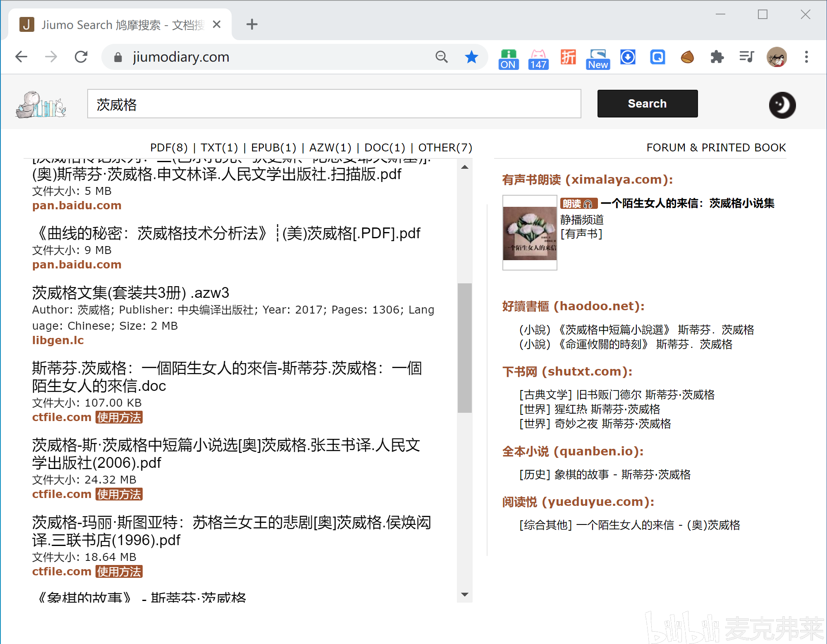Open the blue download arrow extension
The height and width of the screenshot is (644, 827).
(x=628, y=57)
